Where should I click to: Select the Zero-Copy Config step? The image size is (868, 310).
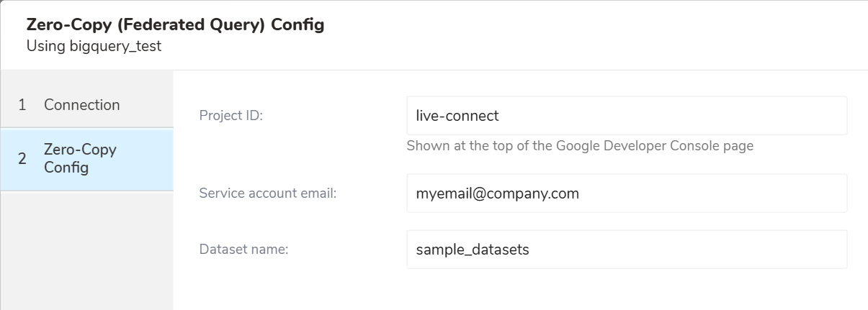point(86,159)
